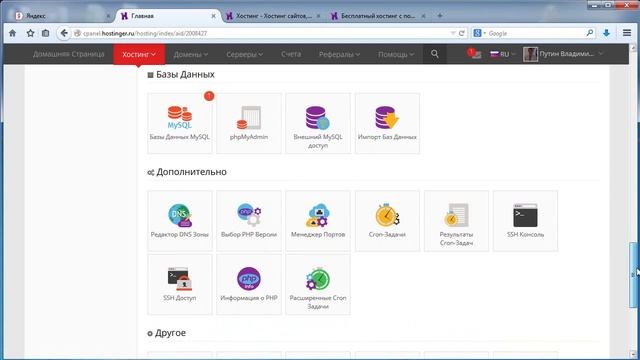Open Домашняя Страница in navbar
The height and width of the screenshot is (360, 640).
pos(69,54)
